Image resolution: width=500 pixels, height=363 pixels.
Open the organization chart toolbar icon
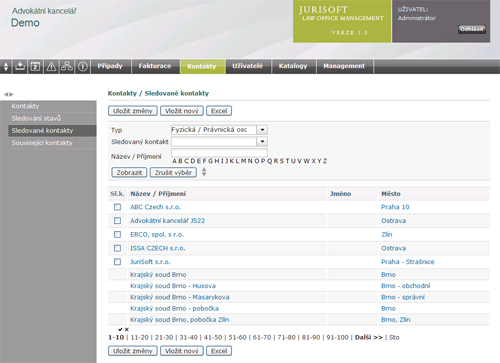point(67,66)
